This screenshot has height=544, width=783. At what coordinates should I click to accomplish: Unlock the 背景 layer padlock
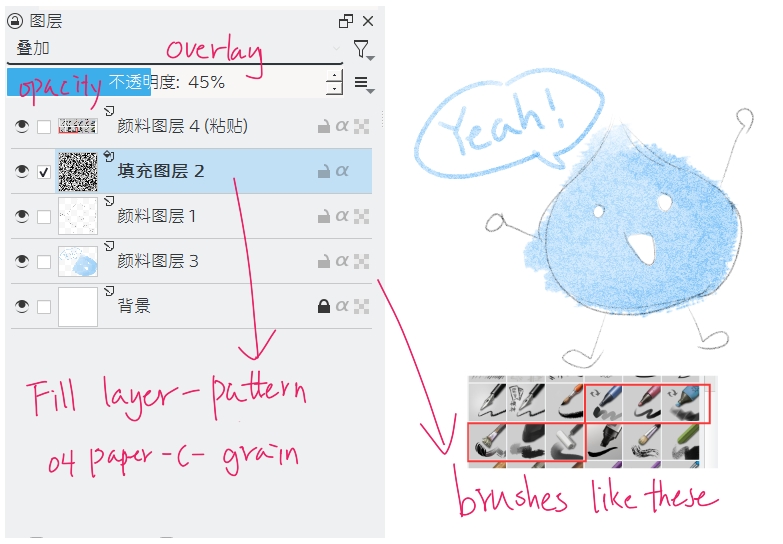[324, 306]
